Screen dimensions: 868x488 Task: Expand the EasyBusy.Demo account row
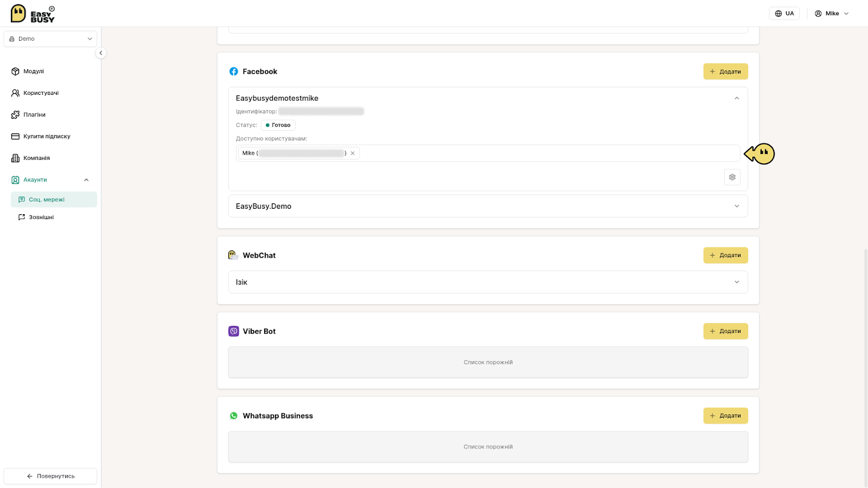point(488,206)
